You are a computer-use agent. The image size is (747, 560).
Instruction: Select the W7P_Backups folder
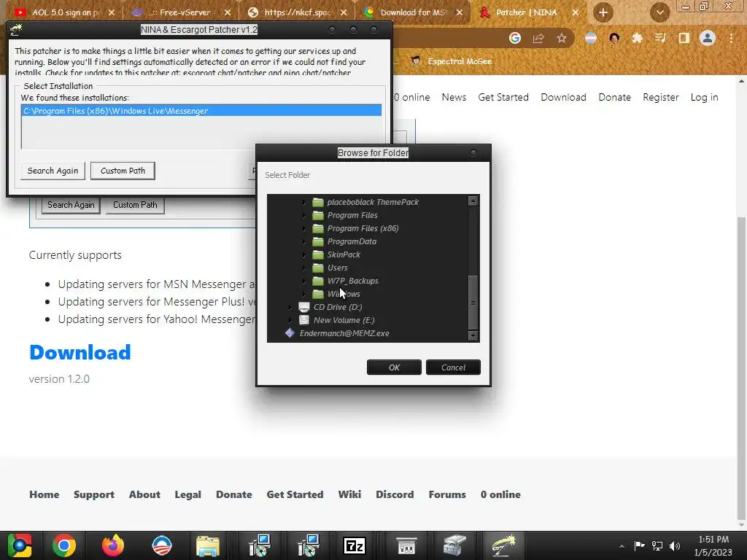[x=352, y=281]
